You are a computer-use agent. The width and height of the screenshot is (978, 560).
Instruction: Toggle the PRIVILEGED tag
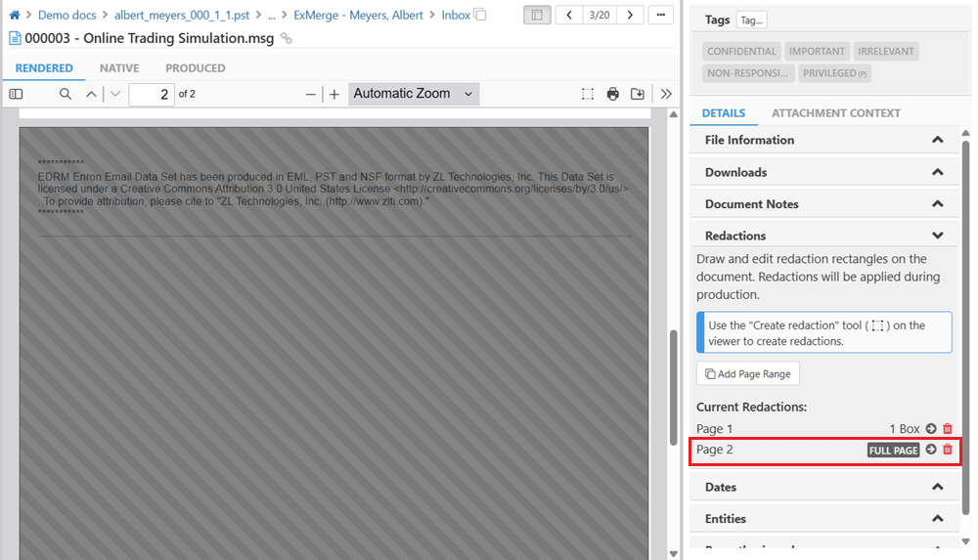[x=834, y=73]
